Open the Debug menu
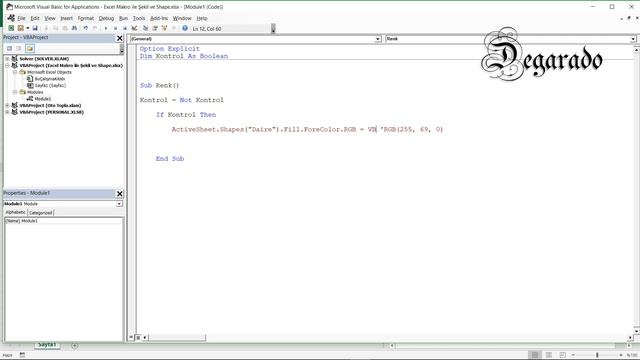This screenshot has width=640, height=360. click(x=106, y=18)
